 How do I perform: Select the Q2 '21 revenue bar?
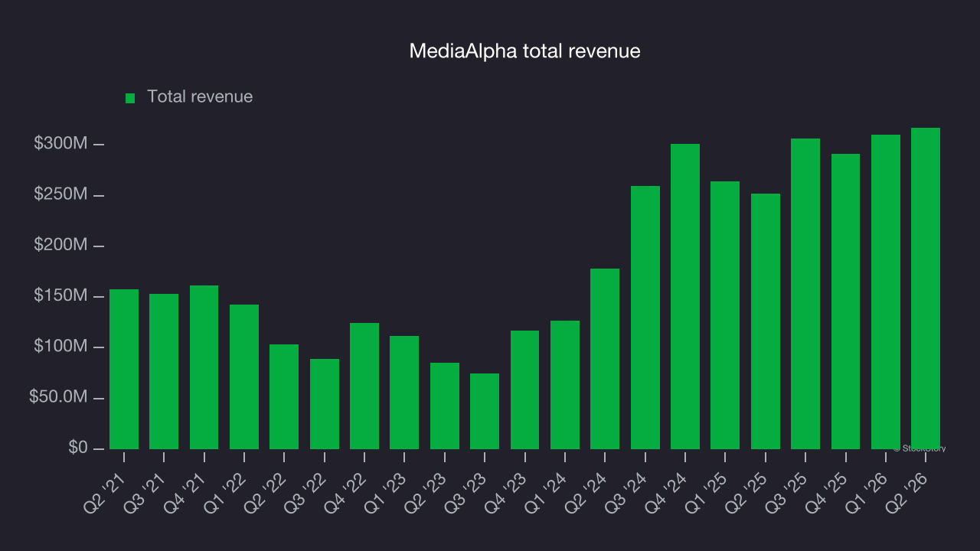pyautogui.click(x=124, y=369)
